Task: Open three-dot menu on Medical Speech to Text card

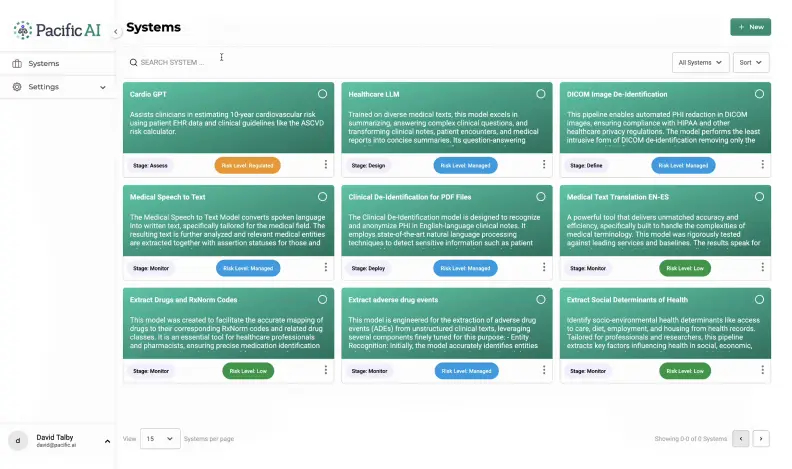Action: (325, 268)
